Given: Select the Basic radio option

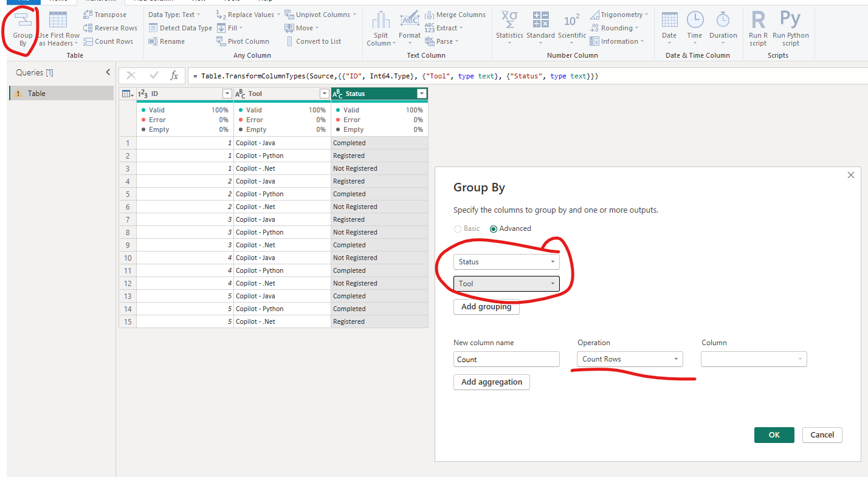Looking at the screenshot, I should tap(467, 228).
